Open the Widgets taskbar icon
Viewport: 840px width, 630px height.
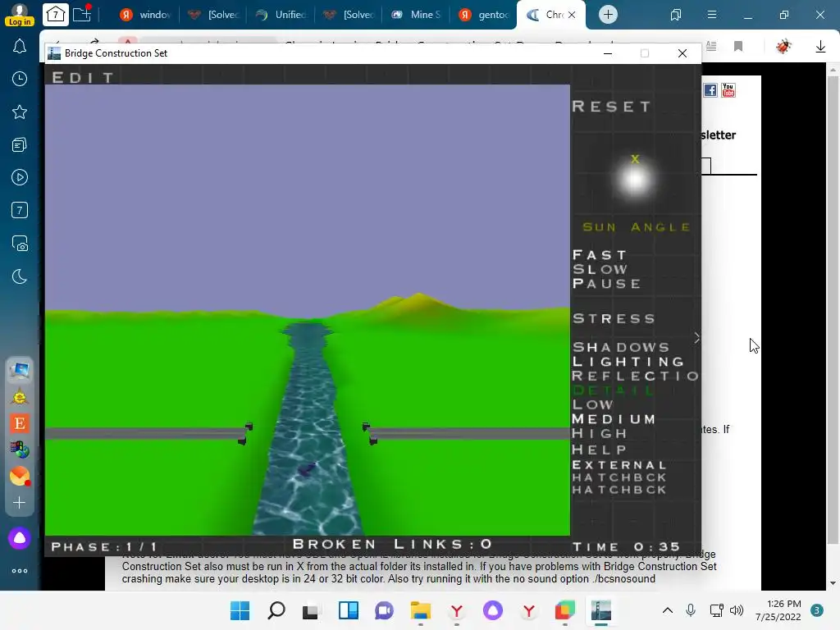pyautogui.click(x=348, y=610)
